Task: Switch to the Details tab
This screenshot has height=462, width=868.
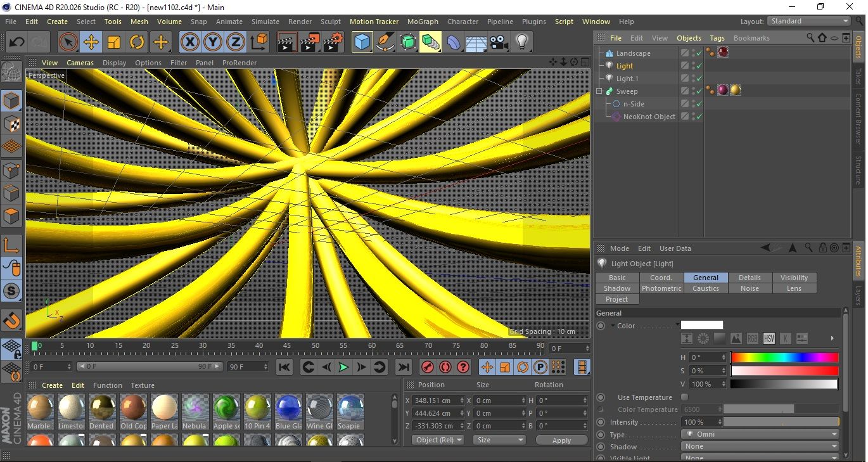Action: click(x=750, y=278)
